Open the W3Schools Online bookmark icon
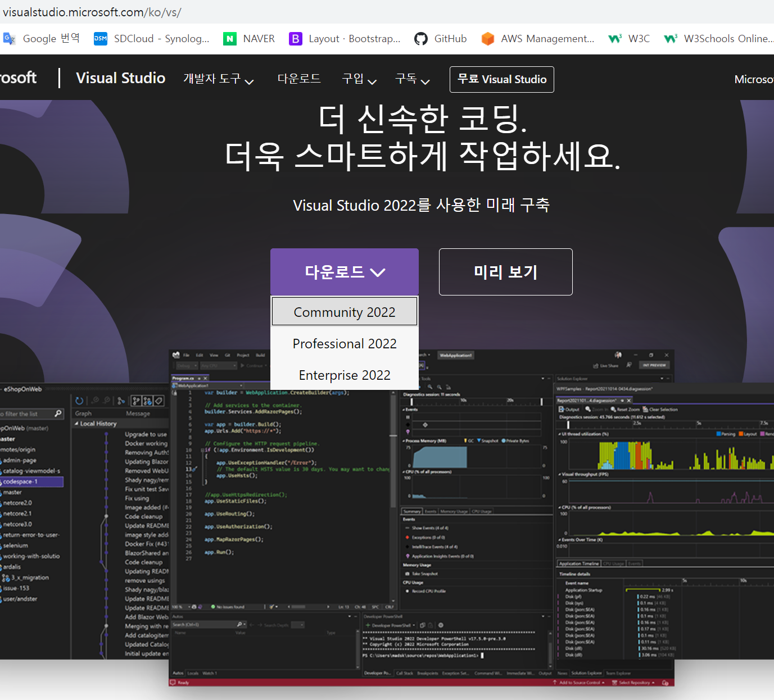Viewport: 774px width, 700px height. coord(671,39)
